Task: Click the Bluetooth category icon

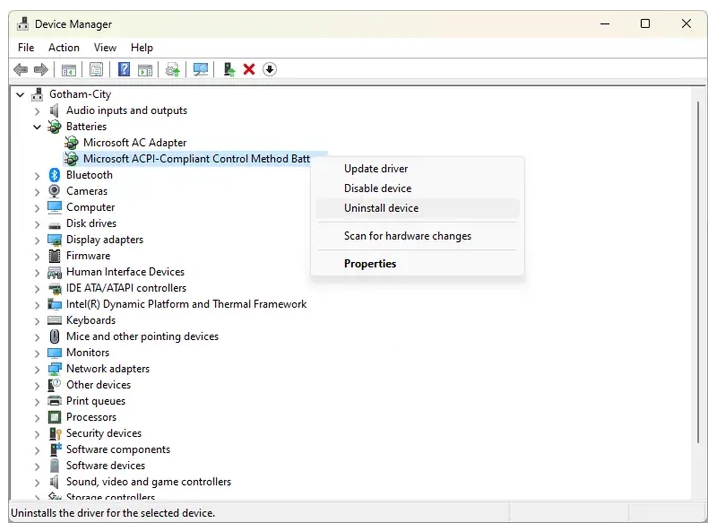Action: [x=55, y=175]
